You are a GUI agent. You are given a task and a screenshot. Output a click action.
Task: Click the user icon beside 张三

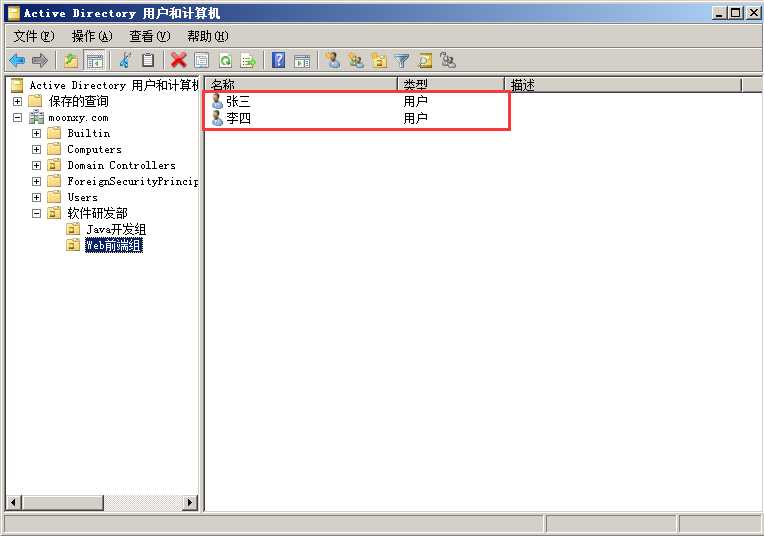[217, 101]
